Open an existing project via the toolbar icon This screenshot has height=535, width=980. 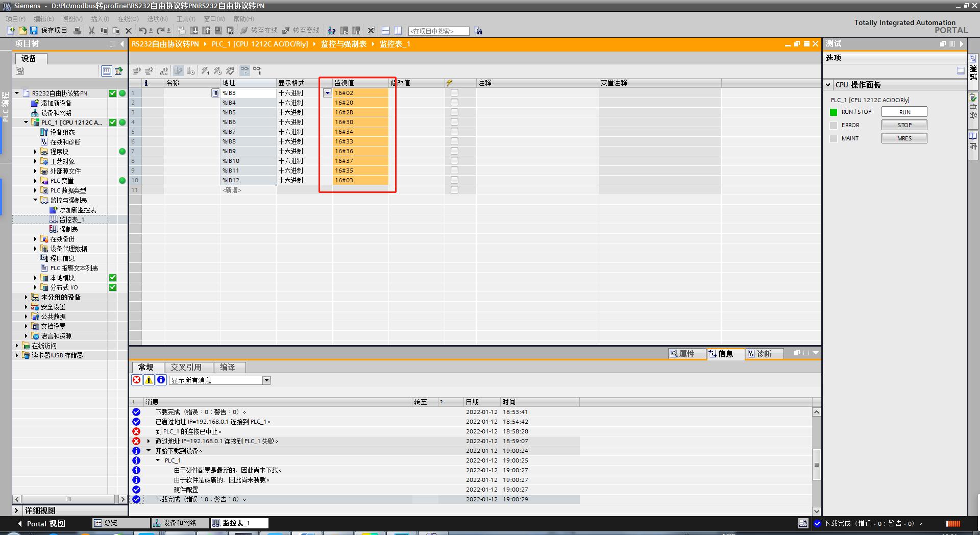pos(22,31)
